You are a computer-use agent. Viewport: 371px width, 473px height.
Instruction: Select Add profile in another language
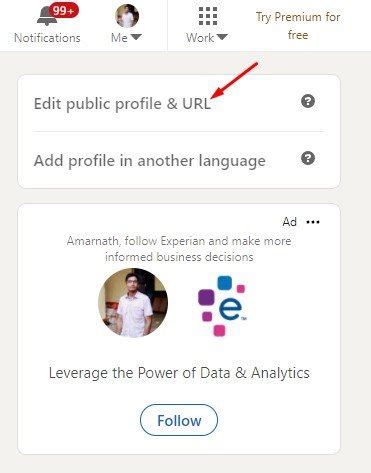(x=150, y=161)
